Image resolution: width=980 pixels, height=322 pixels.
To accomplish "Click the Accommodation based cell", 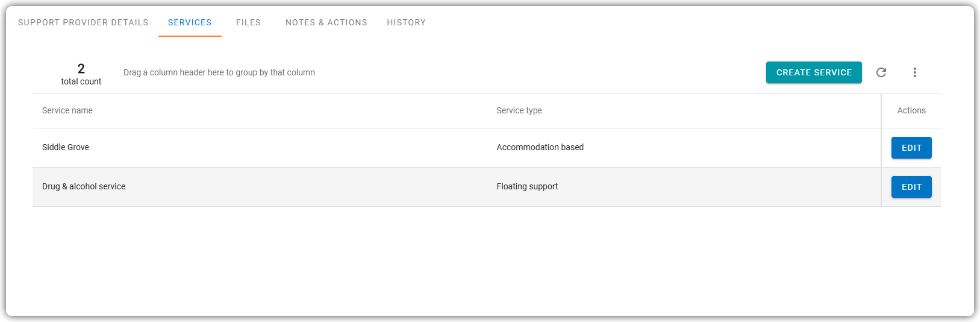I will (540, 147).
